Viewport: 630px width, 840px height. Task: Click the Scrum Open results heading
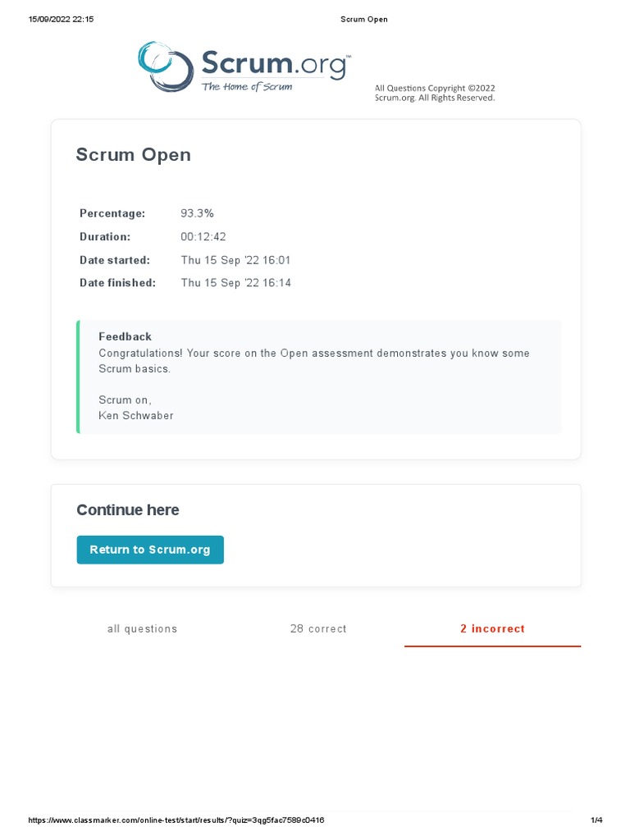pos(133,155)
